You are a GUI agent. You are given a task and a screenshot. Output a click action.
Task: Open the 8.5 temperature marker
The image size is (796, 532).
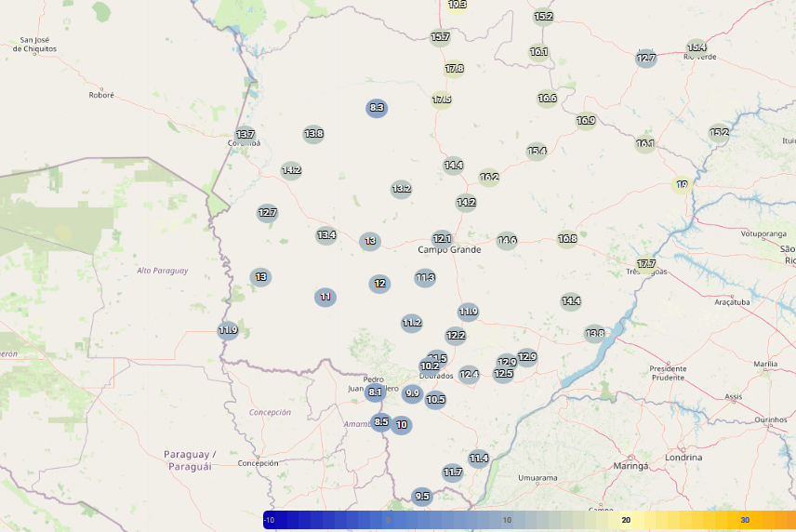(381, 422)
